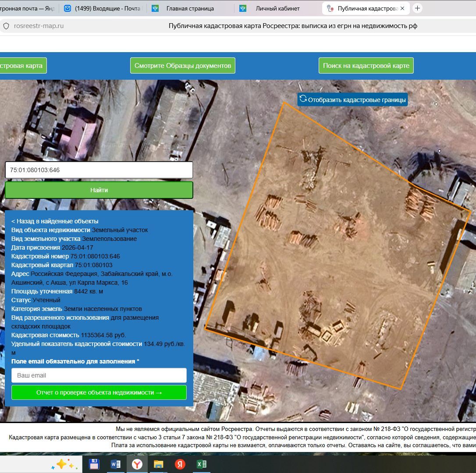Open the red Yandex Я taskbar icon
This screenshot has height=473, width=476.
pyautogui.click(x=180, y=464)
